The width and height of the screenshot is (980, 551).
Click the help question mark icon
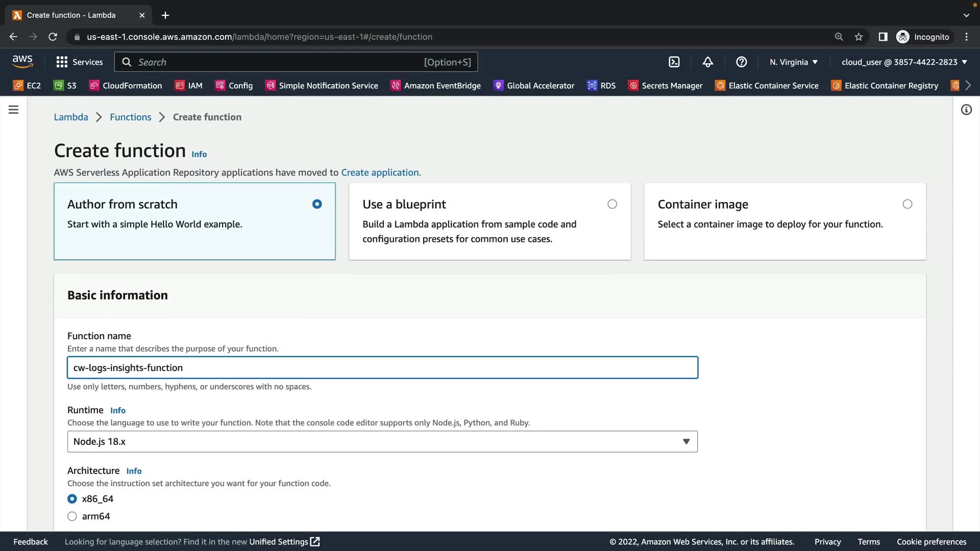741,62
